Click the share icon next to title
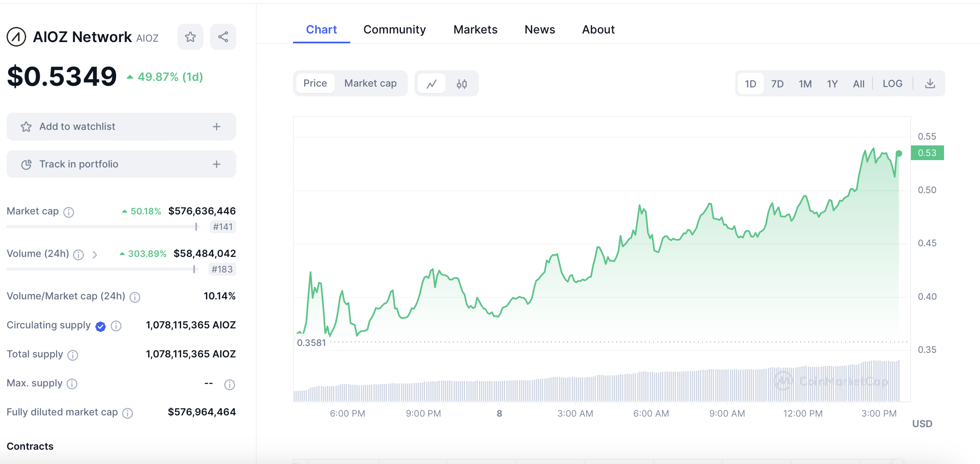The image size is (980, 464). pyautogui.click(x=223, y=37)
